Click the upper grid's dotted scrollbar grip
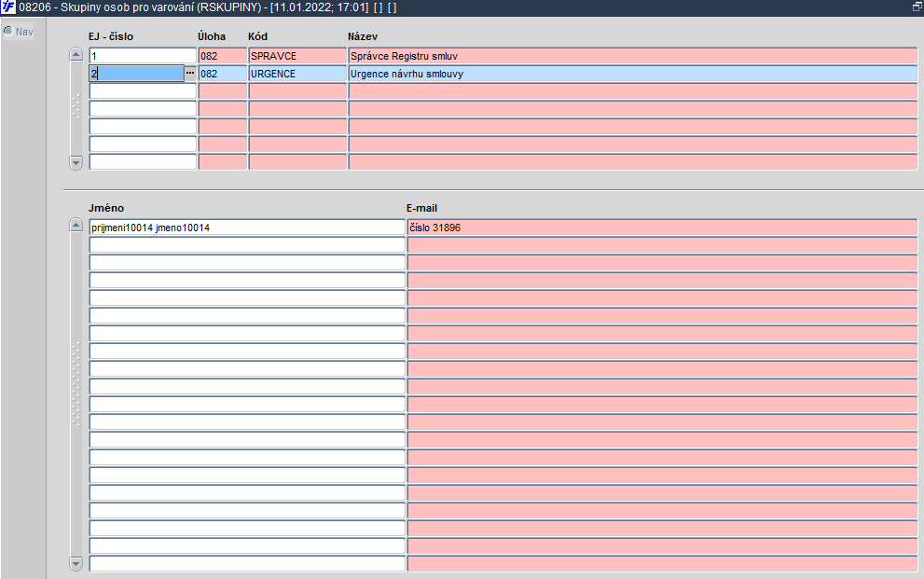 click(x=76, y=107)
